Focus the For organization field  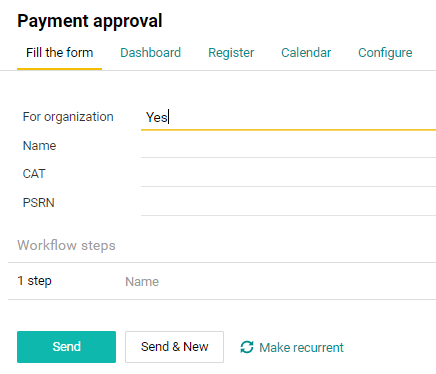(288, 117)
